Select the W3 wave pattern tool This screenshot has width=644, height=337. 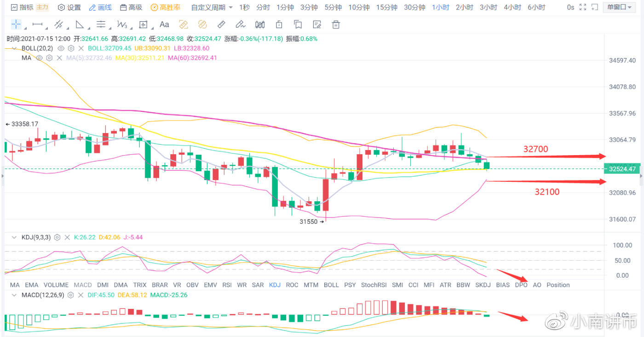coord(122,24)
